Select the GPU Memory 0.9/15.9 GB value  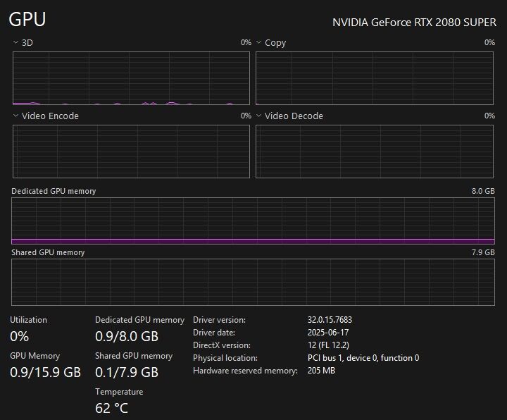(45, 372)
